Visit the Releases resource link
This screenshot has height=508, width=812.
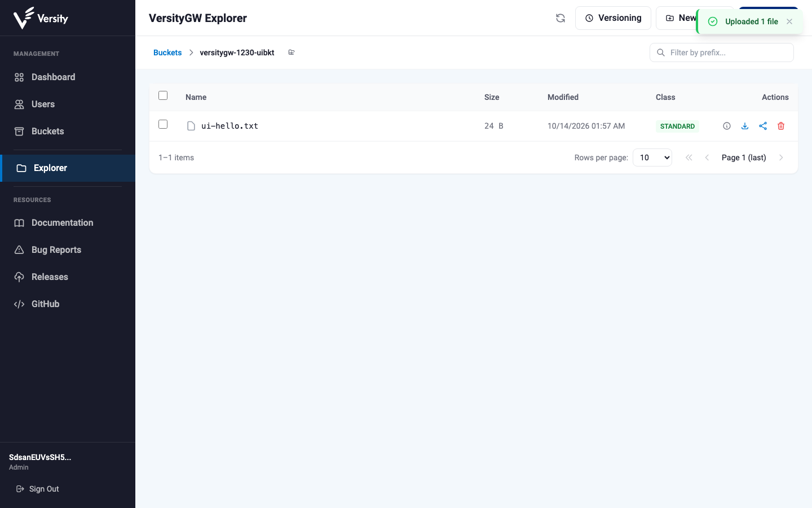(68, 277)
